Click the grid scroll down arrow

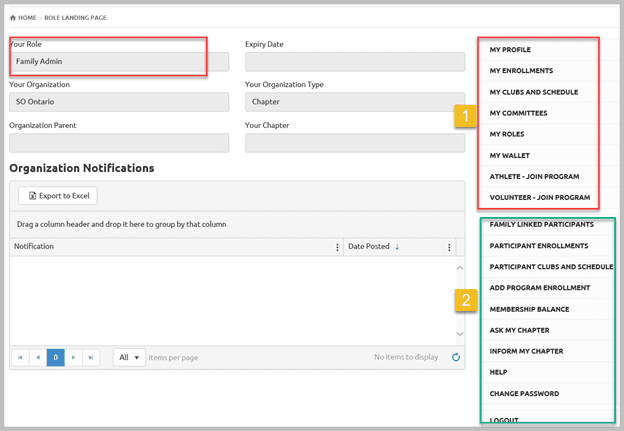tap(460, 334)
